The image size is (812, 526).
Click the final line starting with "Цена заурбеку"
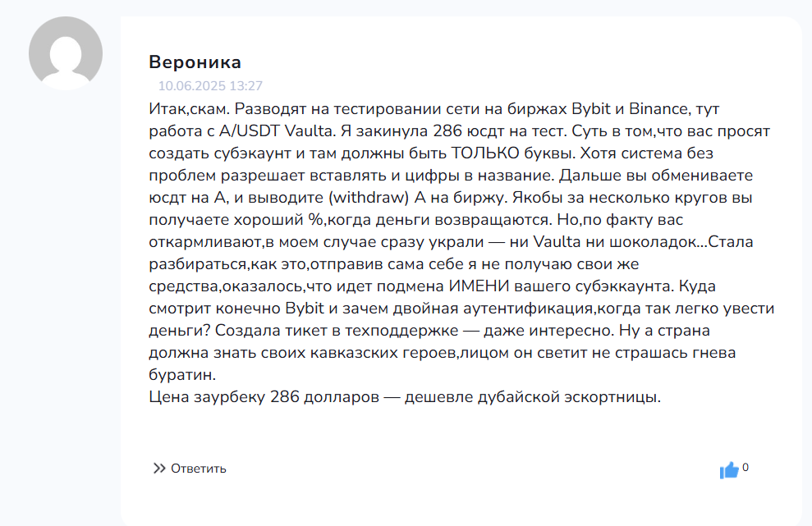[x=405, y=398]
